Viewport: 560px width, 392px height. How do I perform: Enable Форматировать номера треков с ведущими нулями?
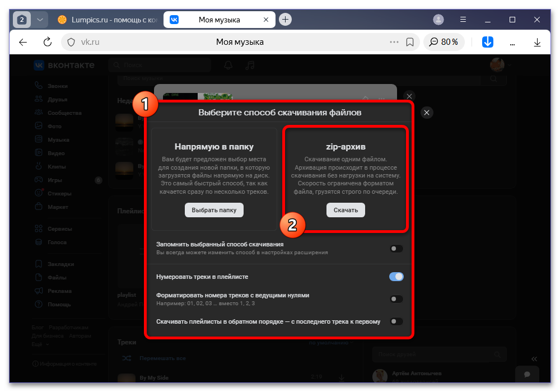pyautogui.click(x=396, y=299)
